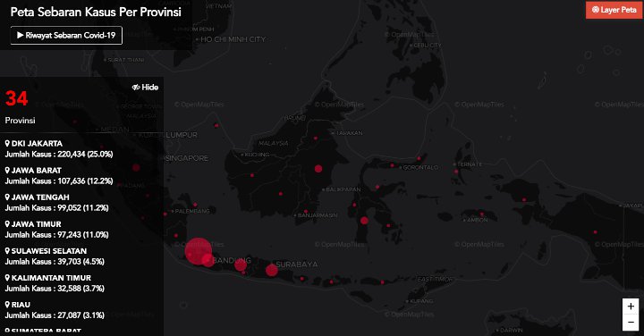Click Jumlah Kasus 39,703 (4.5%) value
644x336 pixels.
pyautogui.click(x=55, y=262)
